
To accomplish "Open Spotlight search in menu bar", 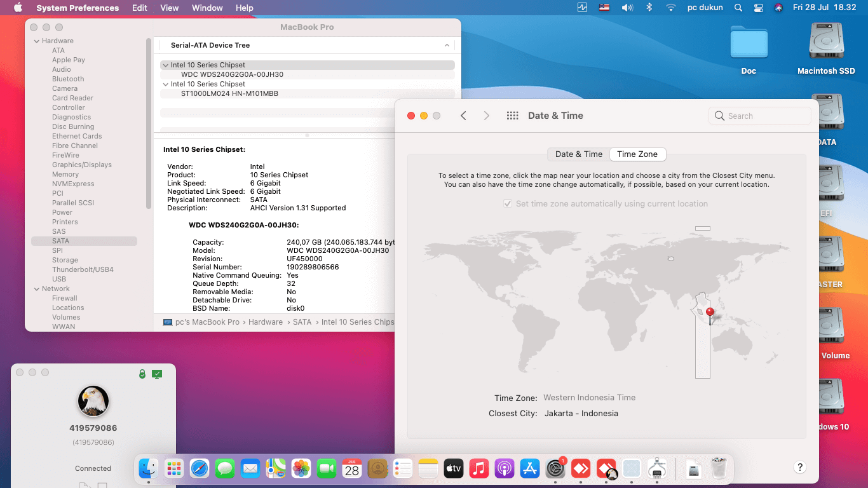I will coord(738,8).
